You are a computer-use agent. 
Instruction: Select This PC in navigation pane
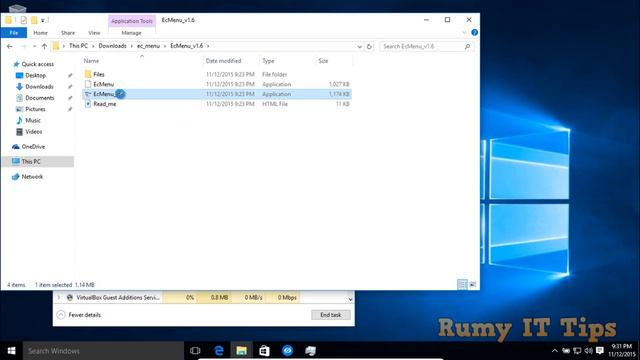tap(31, 162)
